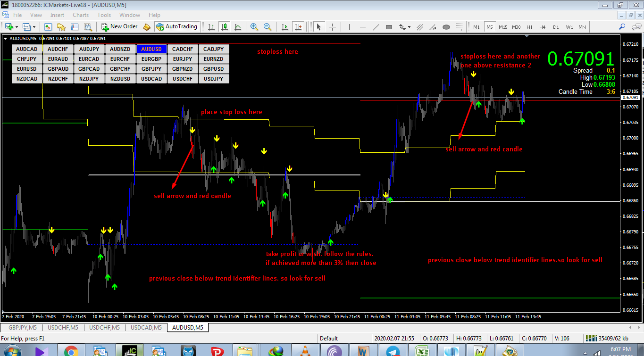This screenshot has width=644, height=356.
Task: Open the Tools menu
Action: (x=104, y=15)
